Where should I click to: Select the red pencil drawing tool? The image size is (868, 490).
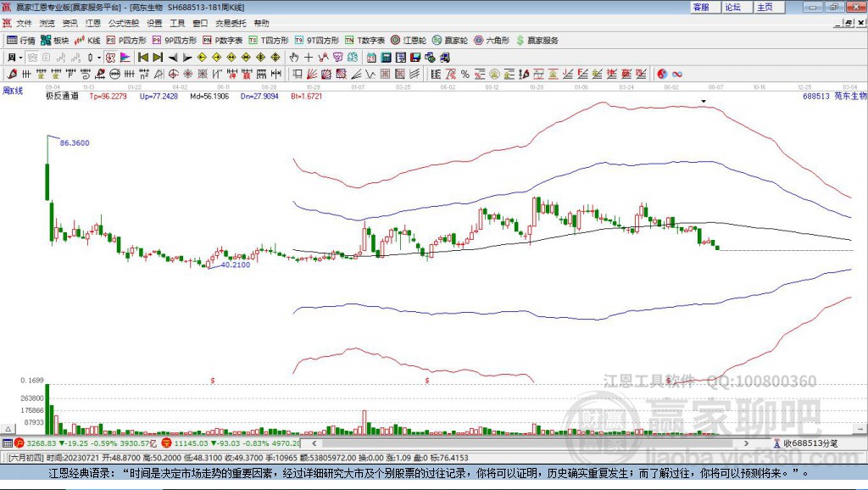pos(12,75)
